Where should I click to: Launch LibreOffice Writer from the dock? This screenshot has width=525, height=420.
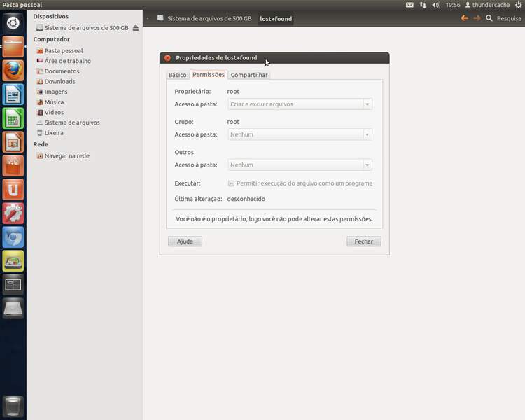point(13,94)
